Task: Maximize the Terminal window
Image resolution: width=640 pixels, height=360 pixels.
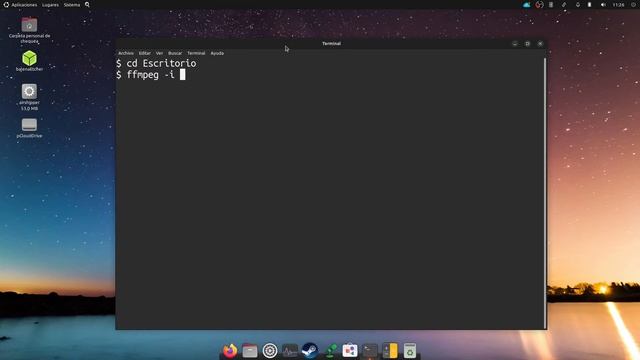Action: (x=527, y=44)
